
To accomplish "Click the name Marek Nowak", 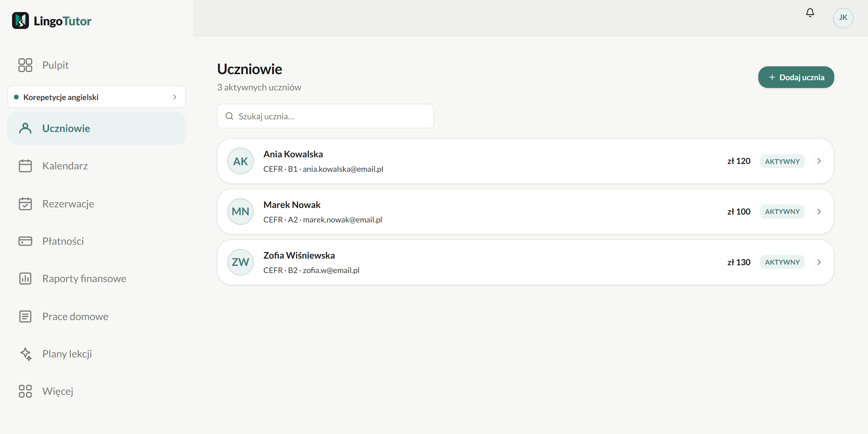I will [x=292, y=205].
